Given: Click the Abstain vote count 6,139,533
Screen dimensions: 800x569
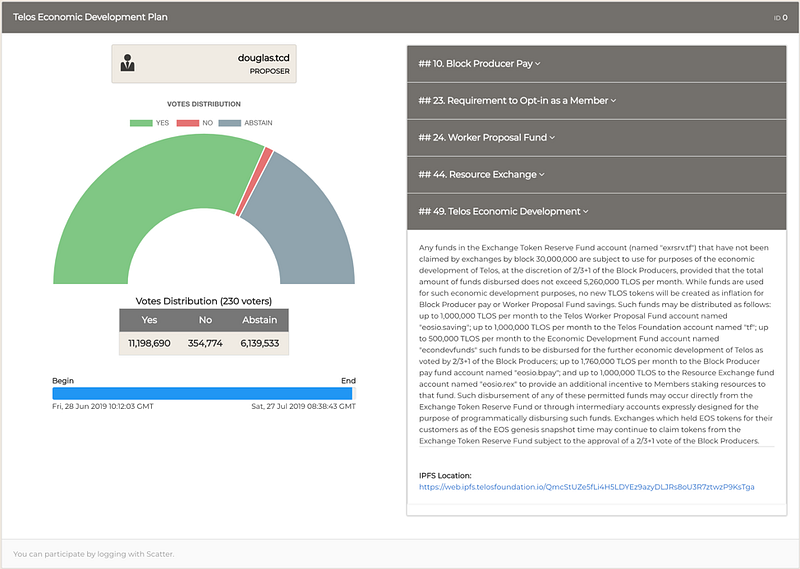Looking at the screenshot, I should click(x=260, y=343).
